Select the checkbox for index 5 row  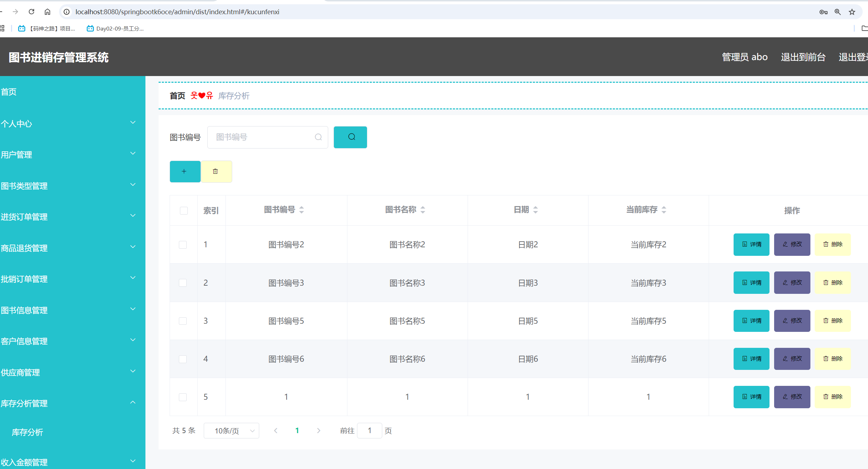click(x=183, y=397)
